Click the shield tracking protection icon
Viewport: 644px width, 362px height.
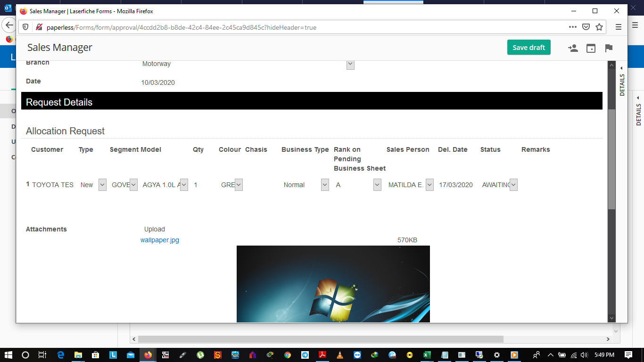pyautogui.click(x=26, y=27)
